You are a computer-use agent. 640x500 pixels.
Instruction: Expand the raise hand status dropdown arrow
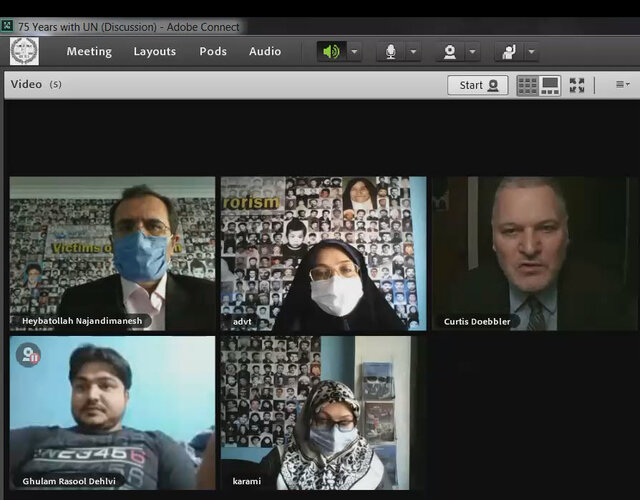[x=531, y=52]
